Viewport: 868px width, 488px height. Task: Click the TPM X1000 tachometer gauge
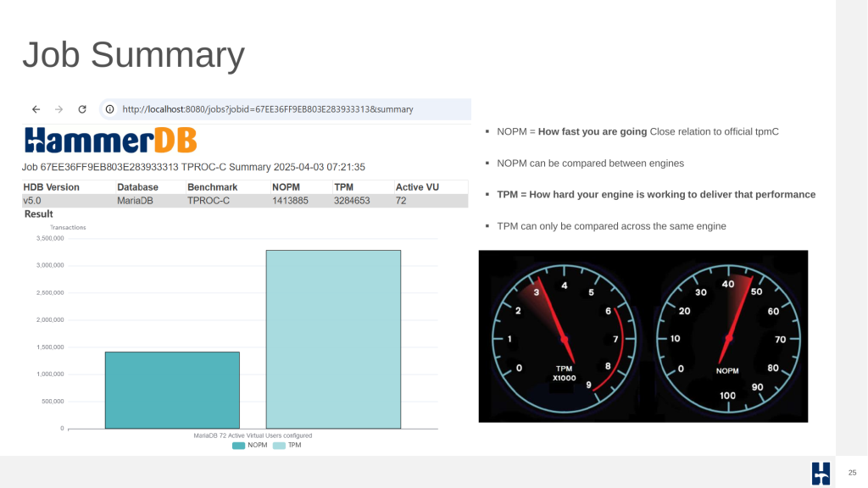click(564, 339)
